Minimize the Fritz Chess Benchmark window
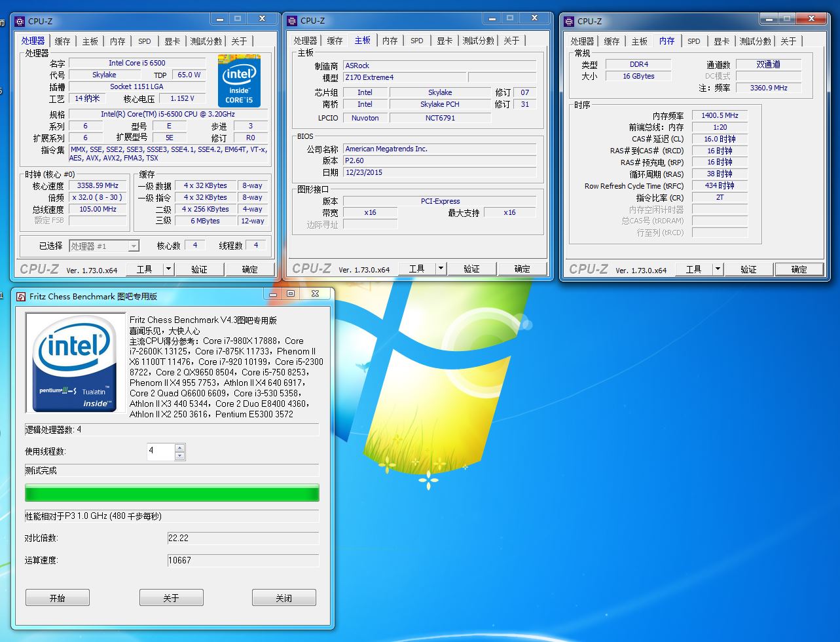 [x=272, y=293]
